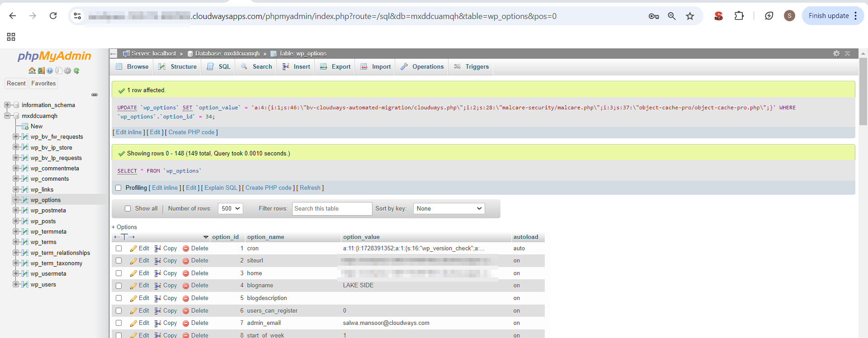The image size is (868, 338).
Task: Select the checkbox for the siteurl row
Action: [118, 261]
